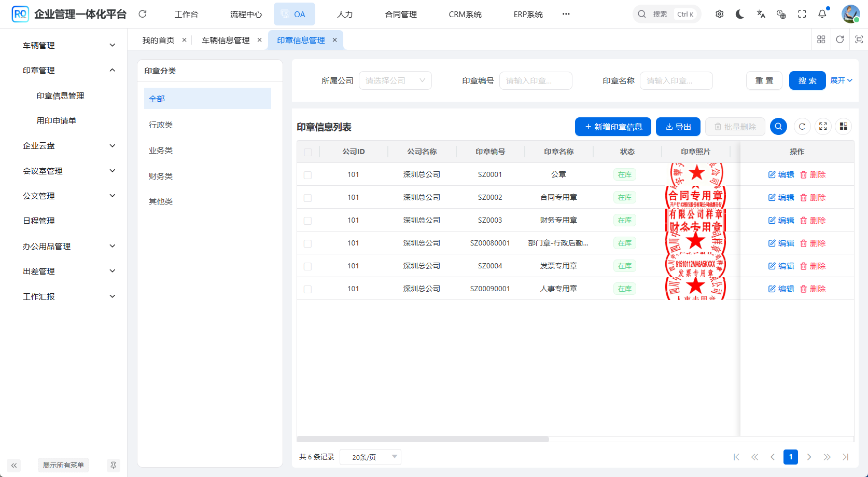
Task: Toggle dark mode moon icon
Action: click(740, 14)
